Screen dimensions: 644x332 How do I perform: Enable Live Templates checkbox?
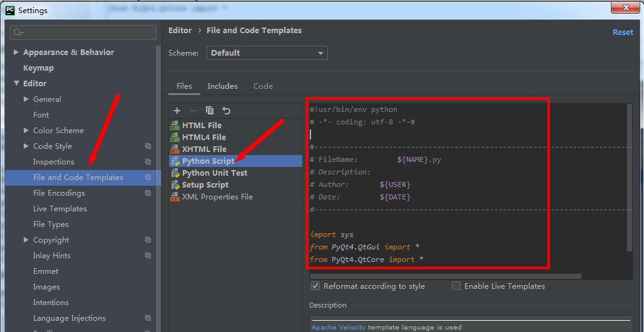tap(456, 286)
